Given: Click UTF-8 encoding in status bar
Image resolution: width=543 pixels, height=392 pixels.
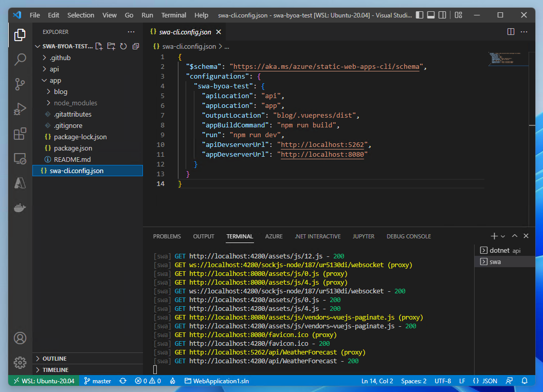Looking at the screenshot, I should coord(443,381).
